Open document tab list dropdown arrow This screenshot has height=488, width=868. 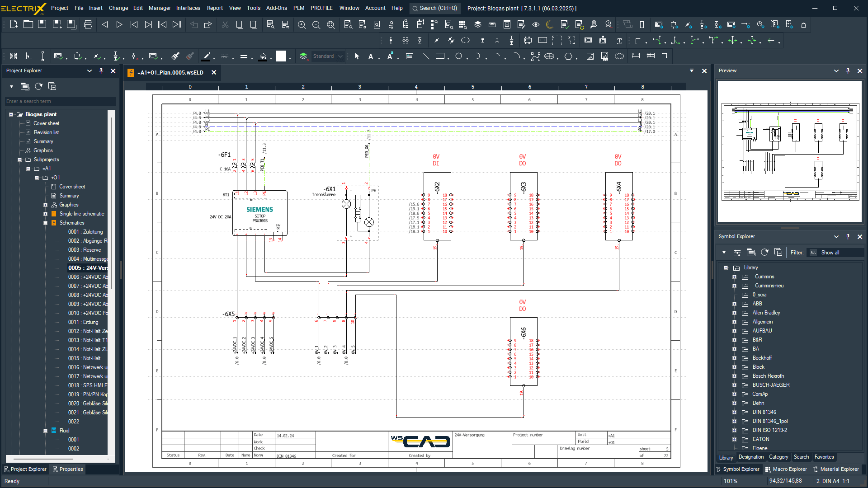coord(692,70)
